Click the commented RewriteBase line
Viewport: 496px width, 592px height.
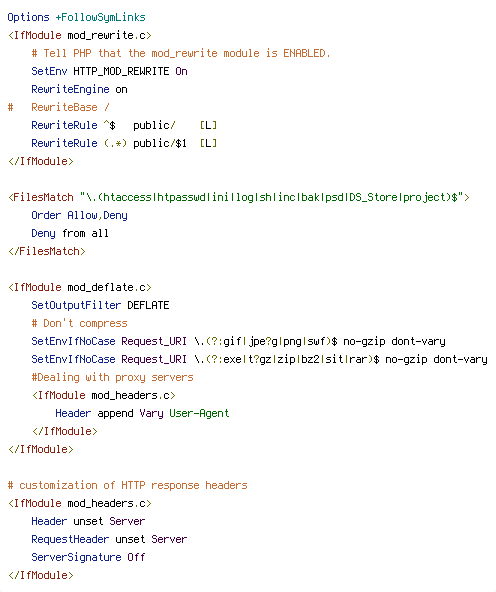tap(59, 107)
